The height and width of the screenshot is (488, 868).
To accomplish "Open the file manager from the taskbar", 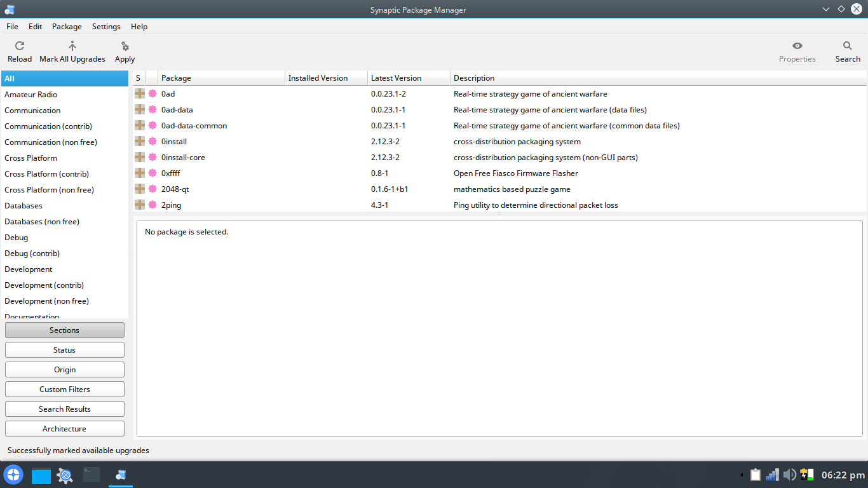I will pyautogui.click(x=41, y=475).
